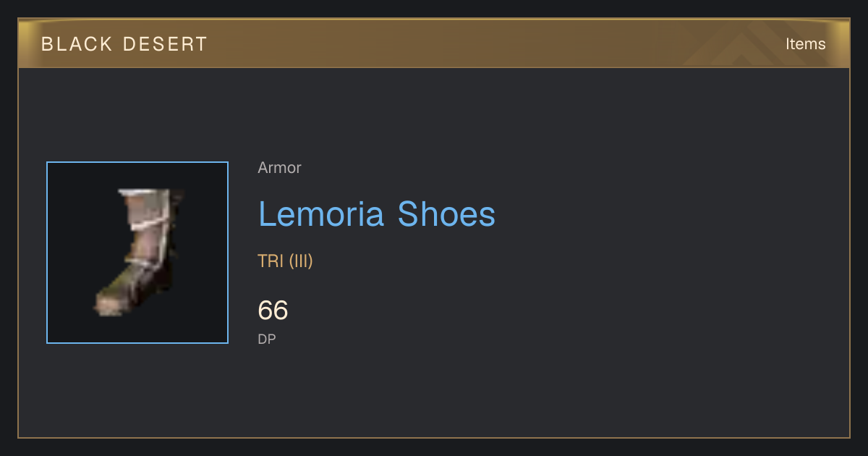Click the Armor category label
Viewport: 868px width, 456px height.
click(279, 168)
